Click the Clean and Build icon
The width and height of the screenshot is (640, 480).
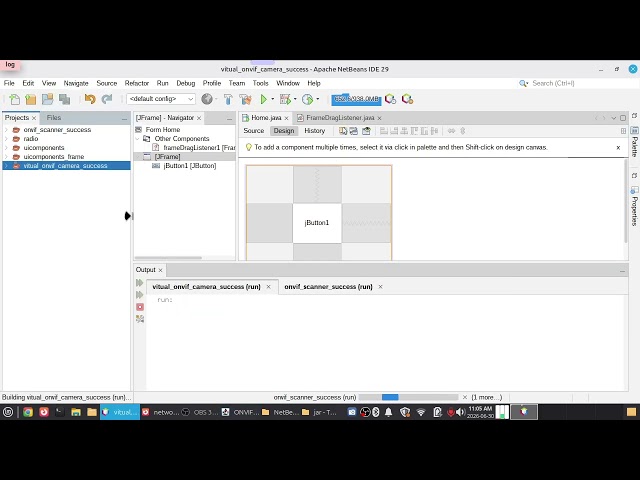point(245,99)
